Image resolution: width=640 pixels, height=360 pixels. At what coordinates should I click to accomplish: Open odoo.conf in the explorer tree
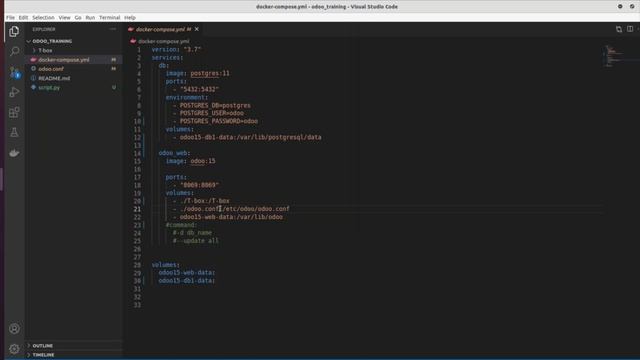[x=51, y=69]
